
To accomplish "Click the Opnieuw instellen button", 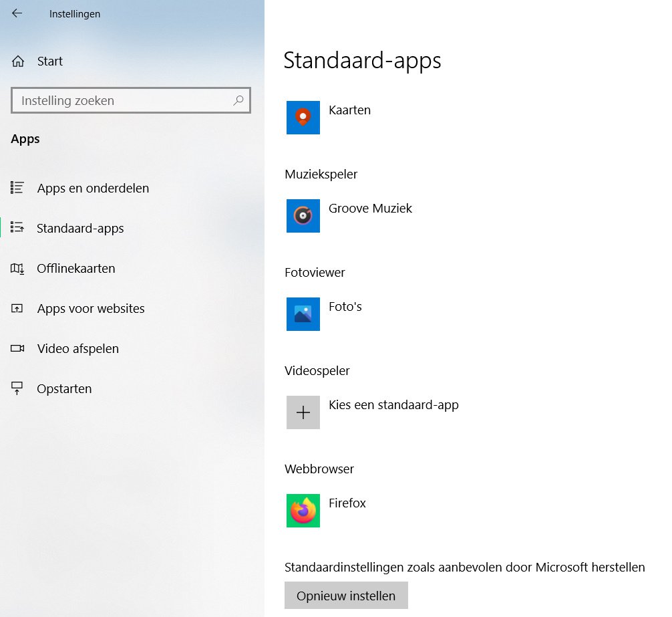I will (346, 596).
